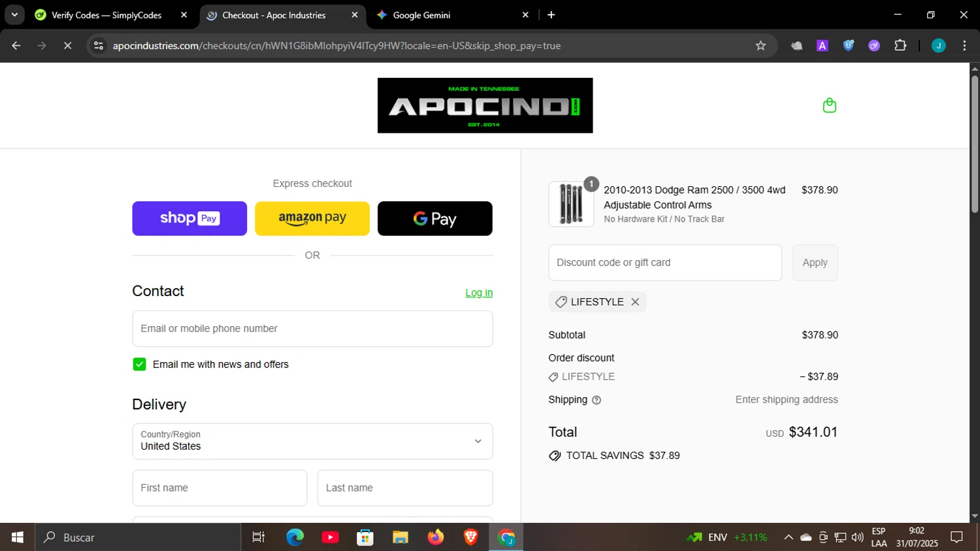This screenshot has height=551, width=980.
Task: Open Brave browser from the taskbar
Action: pos(471,537)
